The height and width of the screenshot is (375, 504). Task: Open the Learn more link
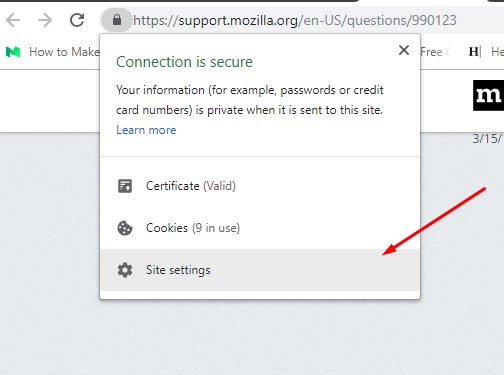click(146, 130)
